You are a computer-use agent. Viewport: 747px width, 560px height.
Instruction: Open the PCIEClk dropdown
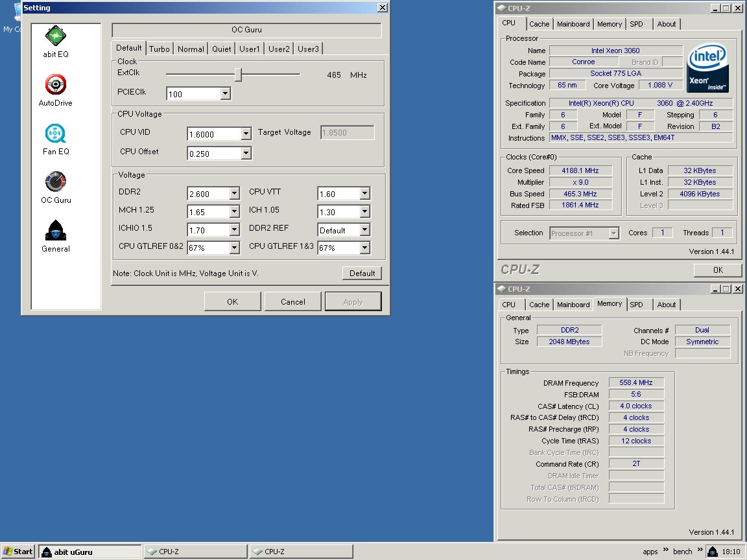click(x=226, y=94)
